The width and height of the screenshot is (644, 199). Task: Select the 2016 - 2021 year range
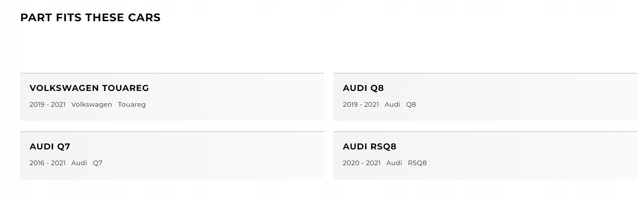pyautogui.click(x=48, y=163)
